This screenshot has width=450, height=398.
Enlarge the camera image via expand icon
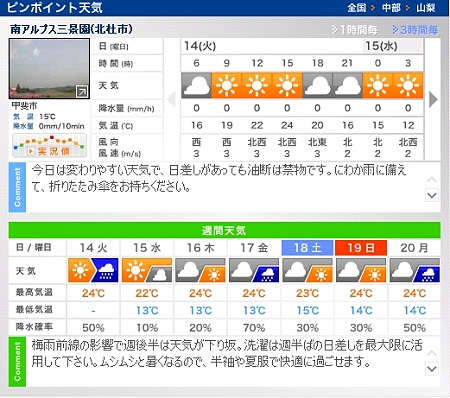pyautogui.click(x=82, y=91)
